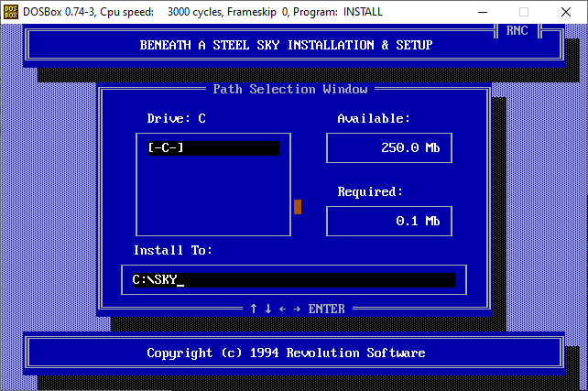Click the Install To: label
The width and height of the screenshot is (588, 391).
[x=173, y=250]
